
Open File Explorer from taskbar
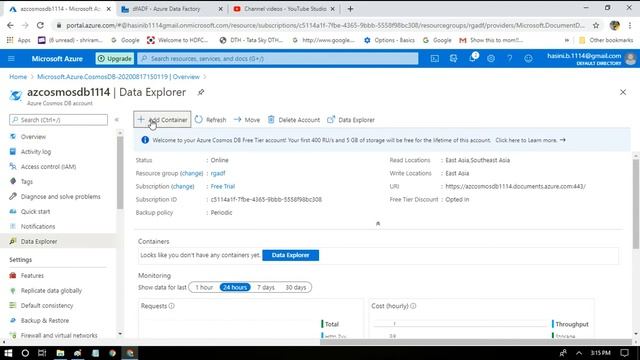click(60, 353)
